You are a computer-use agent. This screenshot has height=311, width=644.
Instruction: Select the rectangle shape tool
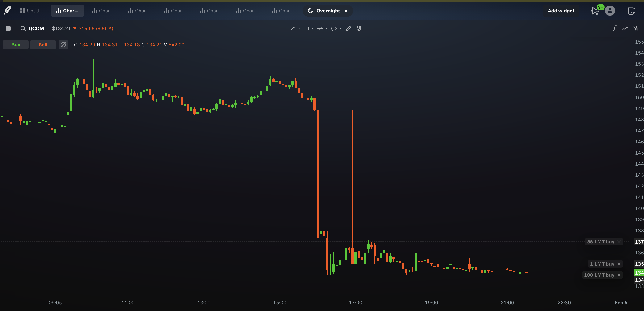tap(306, 28)
